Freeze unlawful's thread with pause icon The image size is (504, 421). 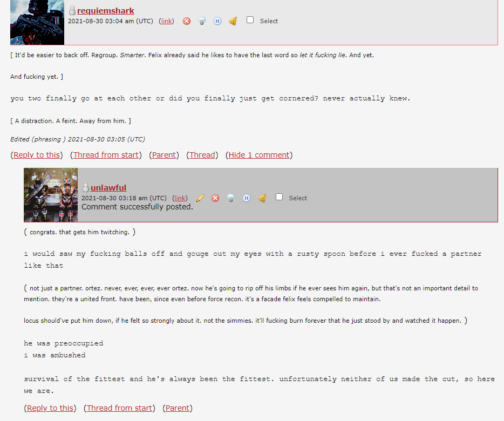247,198
